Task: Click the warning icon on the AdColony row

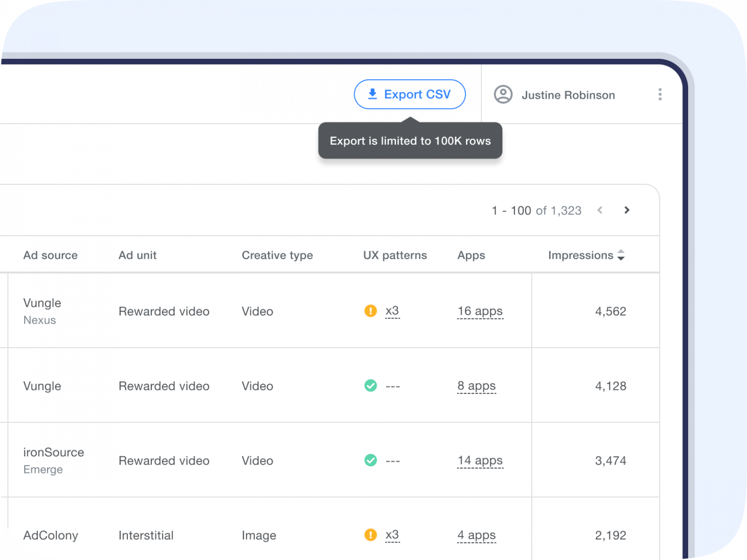Action: (371, 535)
